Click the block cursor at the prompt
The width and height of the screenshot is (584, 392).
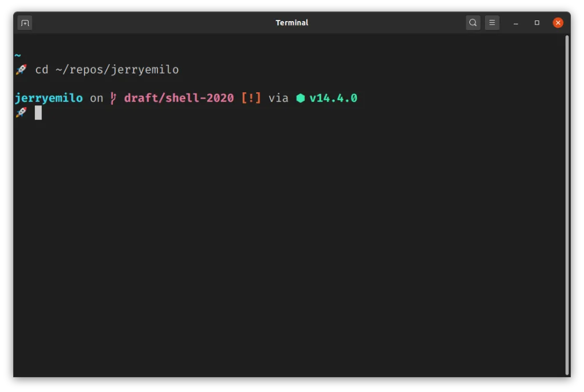[x=38, y=112]
